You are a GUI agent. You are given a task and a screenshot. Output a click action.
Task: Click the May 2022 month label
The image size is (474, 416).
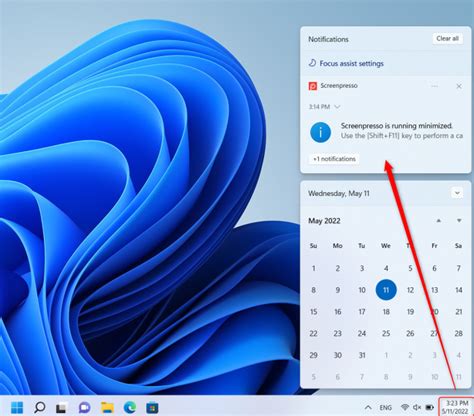click(324, 221)
